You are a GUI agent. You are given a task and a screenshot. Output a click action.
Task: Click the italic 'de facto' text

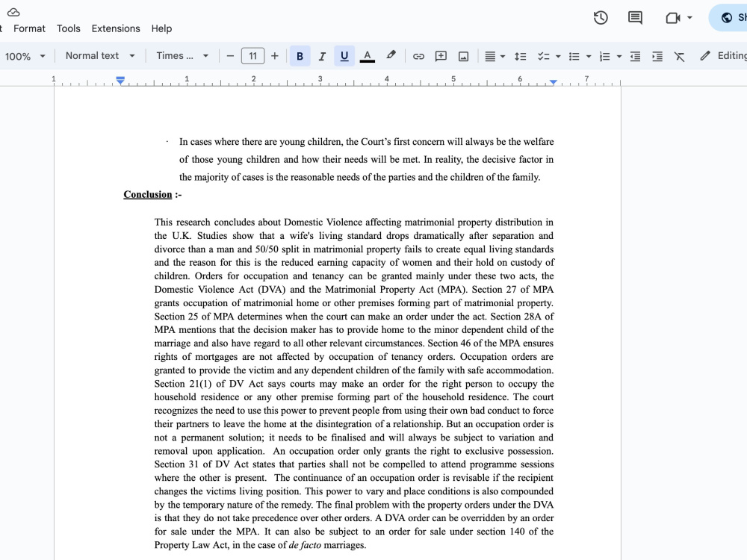[x=305, y=545]
